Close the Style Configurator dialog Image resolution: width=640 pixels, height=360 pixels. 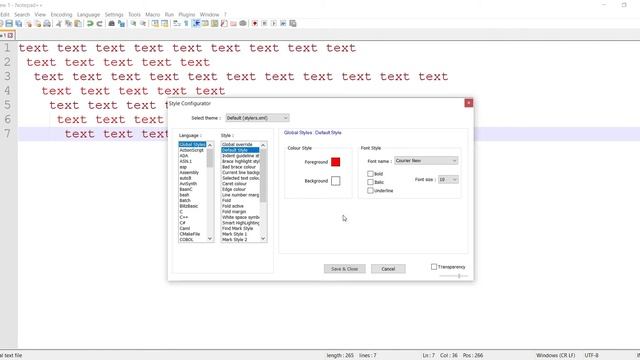(x=469, y=103)
